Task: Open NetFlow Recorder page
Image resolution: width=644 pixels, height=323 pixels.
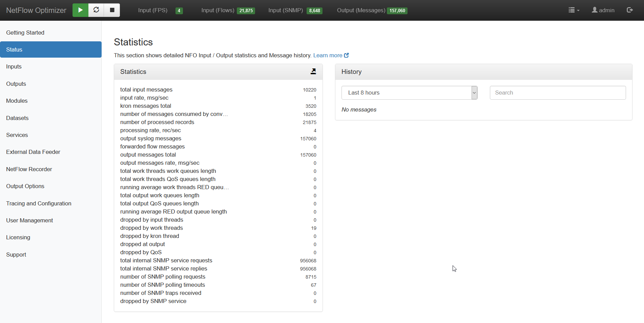Action: coord(51,169)
